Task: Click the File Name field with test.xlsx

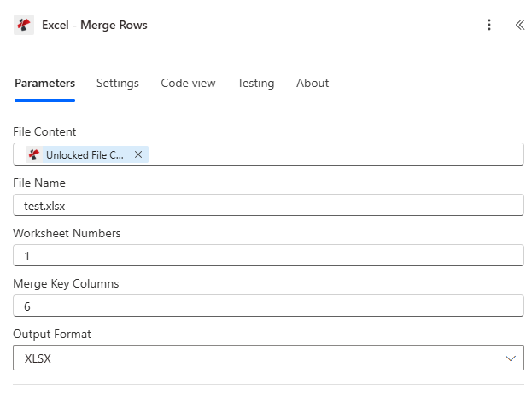Action: click(268, 205)
